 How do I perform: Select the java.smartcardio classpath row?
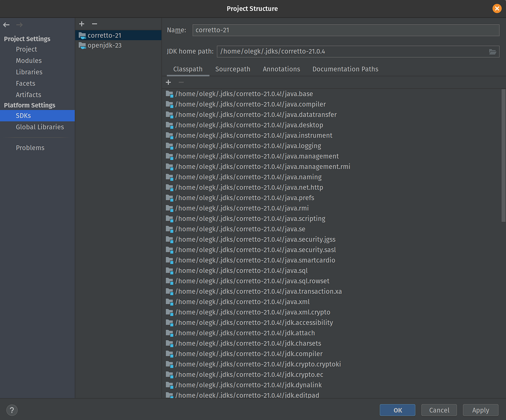332,261
